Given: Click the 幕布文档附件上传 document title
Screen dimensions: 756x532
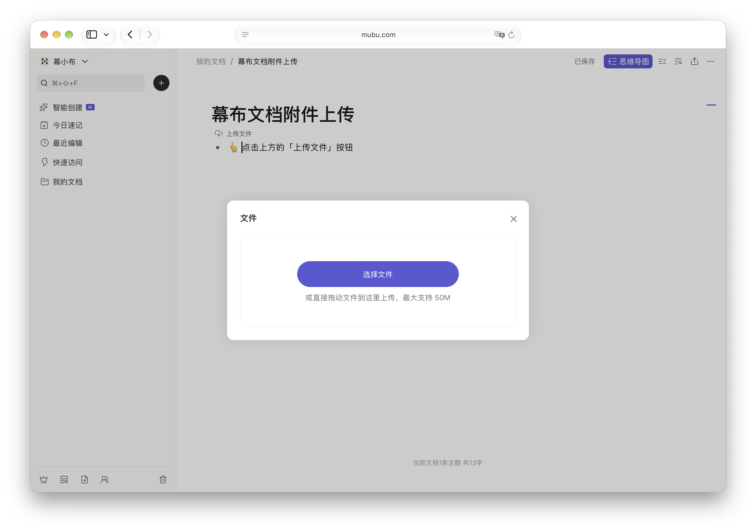Looking at the screenshot, I should coord(283,114).
